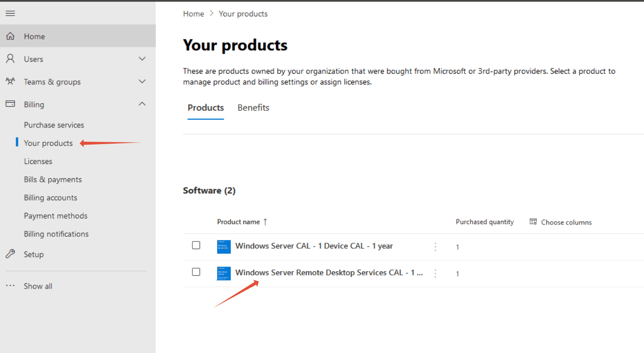This screenshot has width=644, height=353.
Task: Click the Home breadcrumb link
Action: point(194,14)
